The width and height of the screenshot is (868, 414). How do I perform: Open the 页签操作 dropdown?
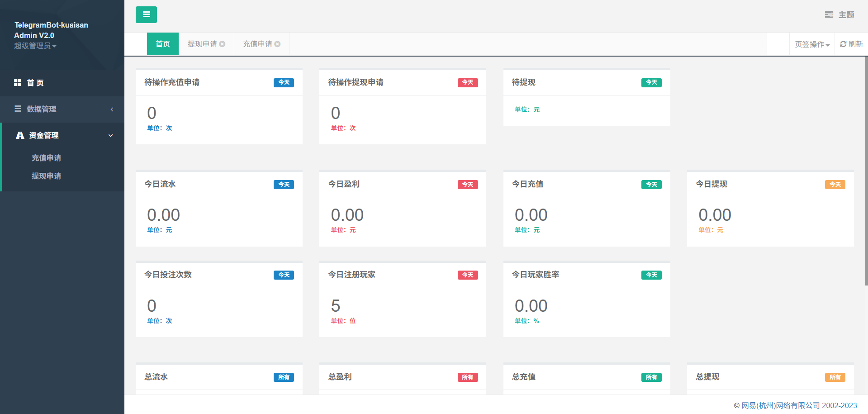[x=812, y=44]
